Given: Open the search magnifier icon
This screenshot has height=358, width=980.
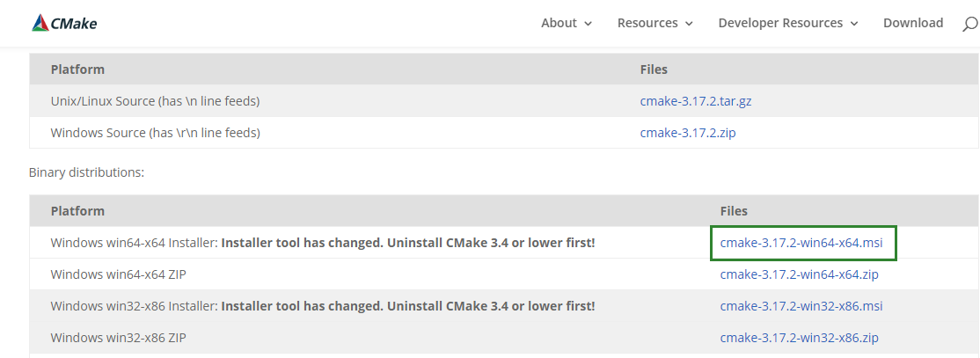Looking at the screenshot, I should [970, 25].
